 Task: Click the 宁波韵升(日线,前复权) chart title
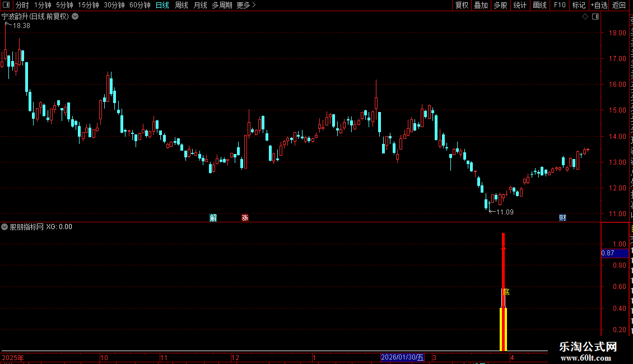[35, 17]
